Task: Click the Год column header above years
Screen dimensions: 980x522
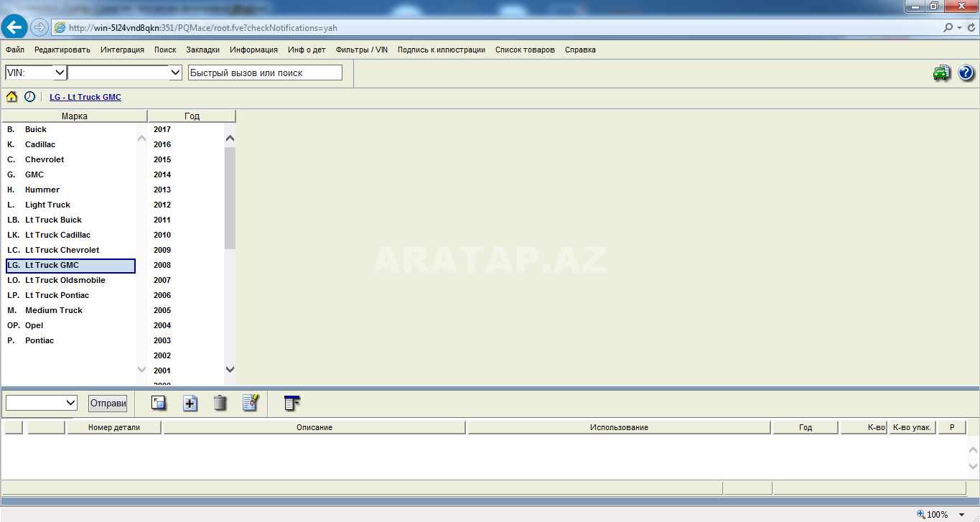Action: coord(192,116)
